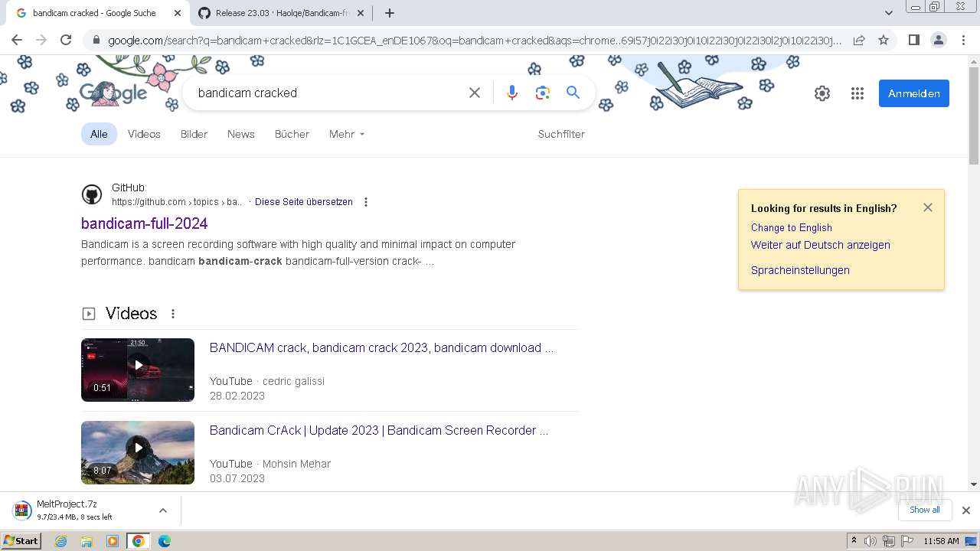Switch to the GitHub Release 23.03 tab

(281, 13)
